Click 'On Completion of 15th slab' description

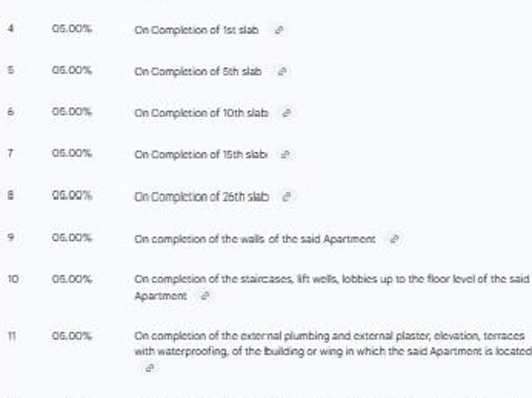pyautogui.click(x=200, y=155)
